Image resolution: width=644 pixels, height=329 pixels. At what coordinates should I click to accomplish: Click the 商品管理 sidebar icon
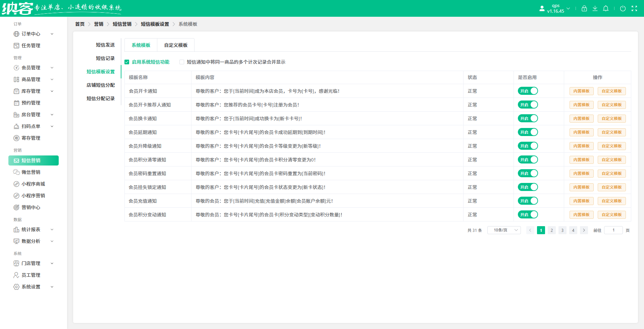point(16,79)
